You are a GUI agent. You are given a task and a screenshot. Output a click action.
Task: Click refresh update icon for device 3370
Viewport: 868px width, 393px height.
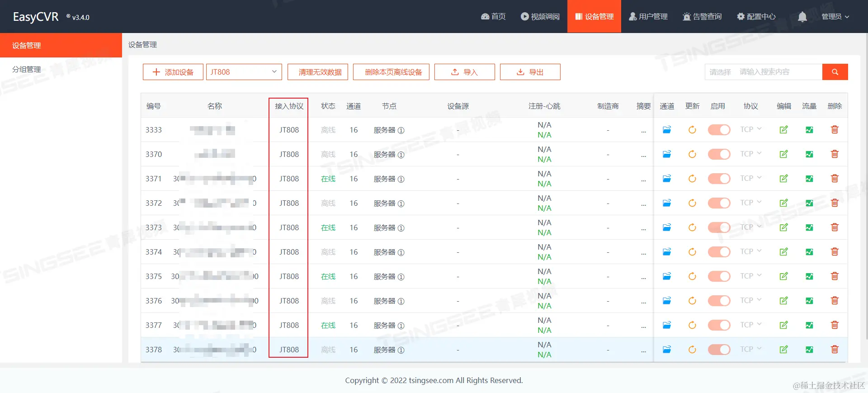click(x=692, y=154)
